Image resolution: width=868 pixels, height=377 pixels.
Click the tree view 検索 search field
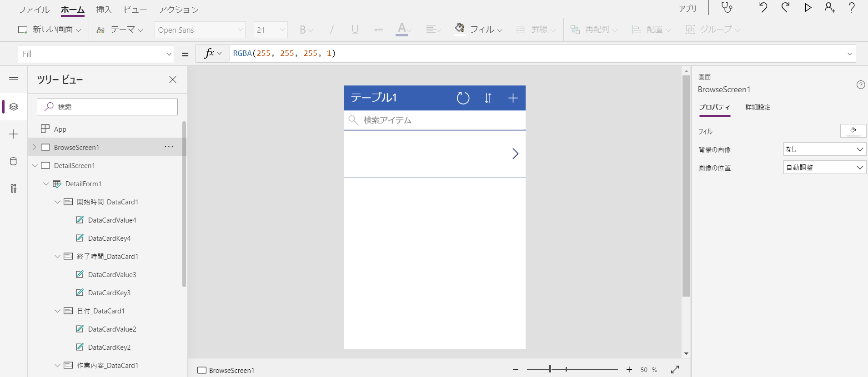point(107,107)
